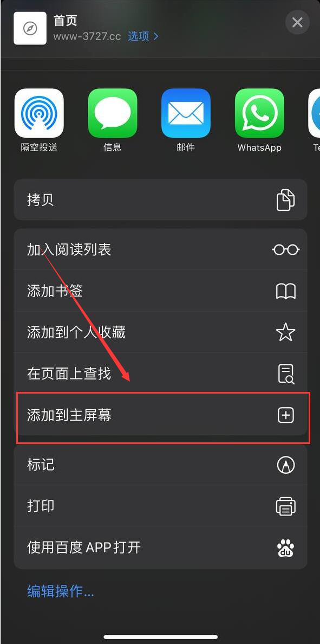Select 添加到主屏幕 menu item
Image resolution: width=320 pixels, height=644 pixels.
pos(160,415)
